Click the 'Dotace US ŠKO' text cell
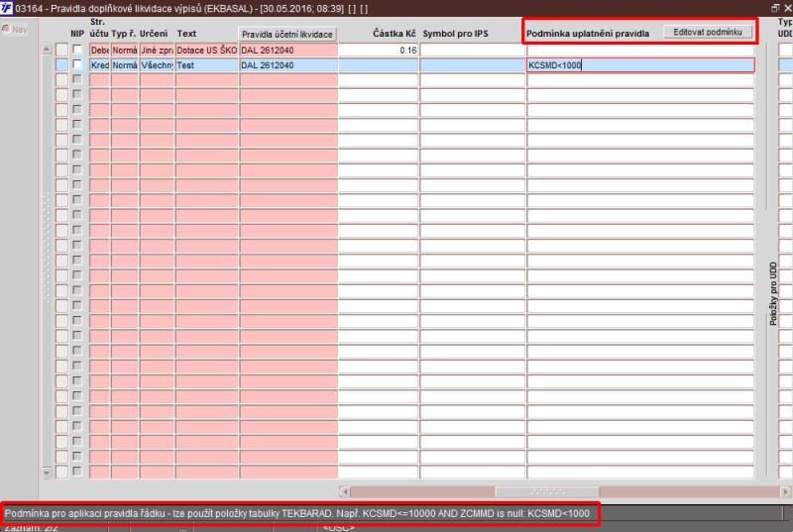Viewport: 793px width, 532px height. point(207,50)
